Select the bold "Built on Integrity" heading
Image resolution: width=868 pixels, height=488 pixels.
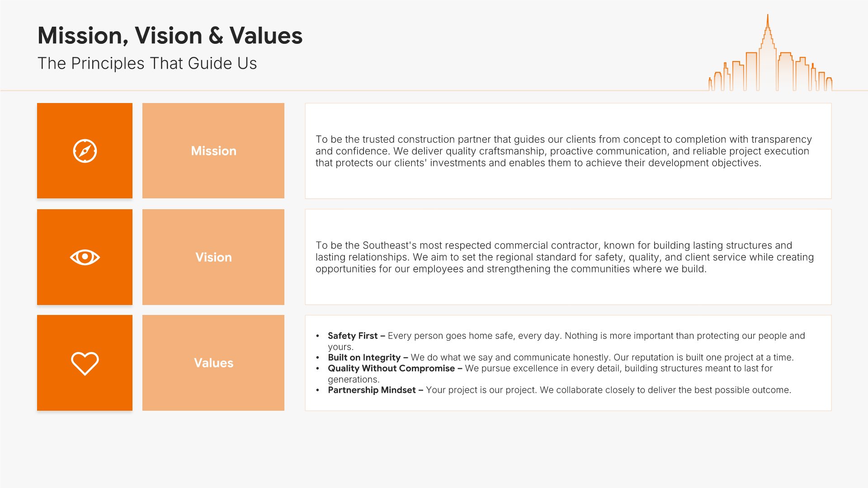tap(364, 357)
